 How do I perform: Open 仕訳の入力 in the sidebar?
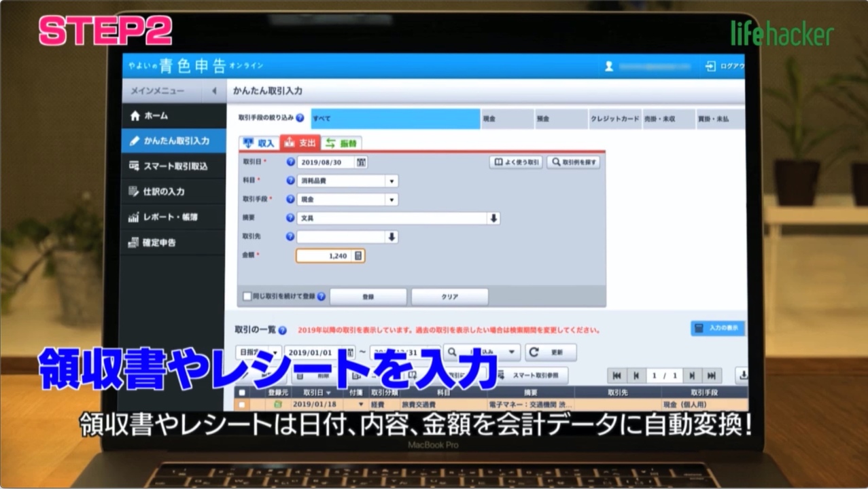pyautogui.click(x=173, y=192)
